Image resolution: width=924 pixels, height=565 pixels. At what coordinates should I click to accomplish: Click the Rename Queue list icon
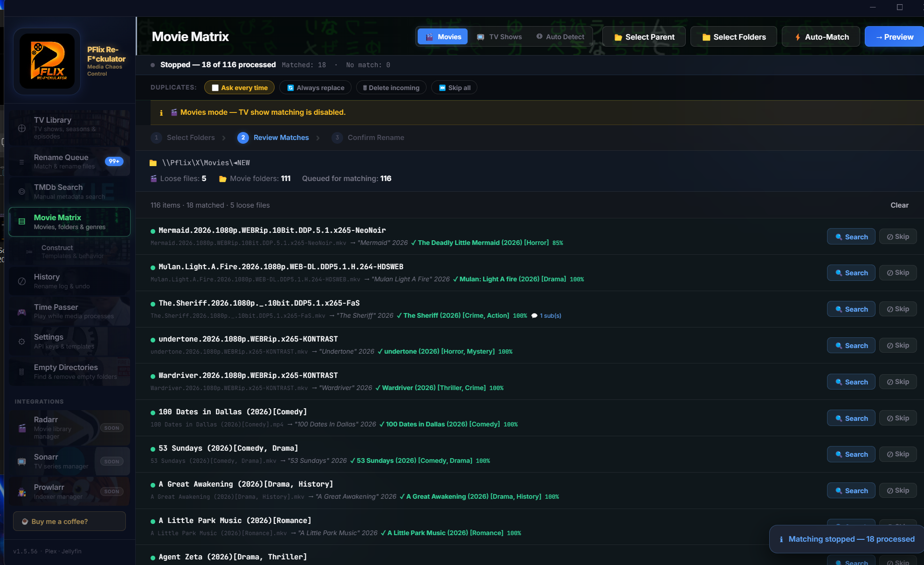click(x=22, y=162)
